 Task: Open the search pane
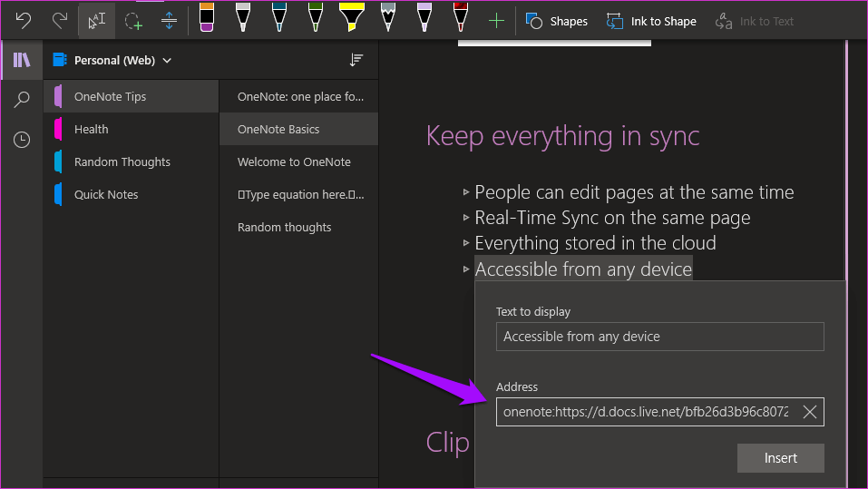click(22, 100)
